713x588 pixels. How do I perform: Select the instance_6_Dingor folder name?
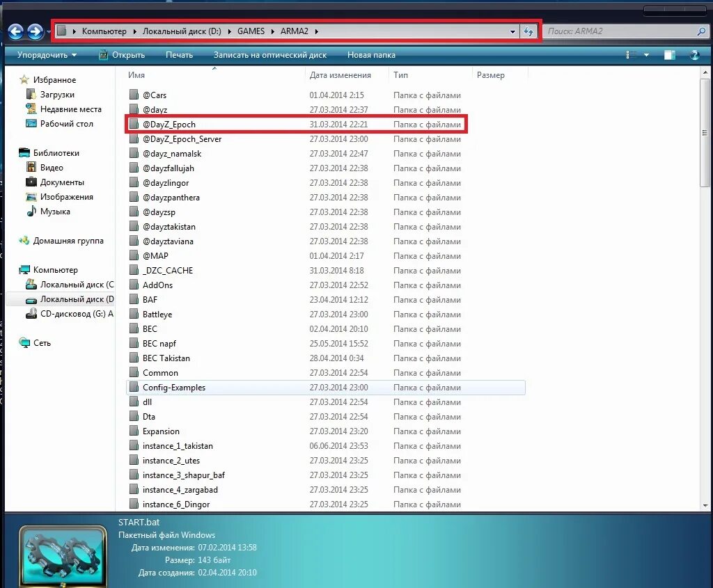(176, 504)
